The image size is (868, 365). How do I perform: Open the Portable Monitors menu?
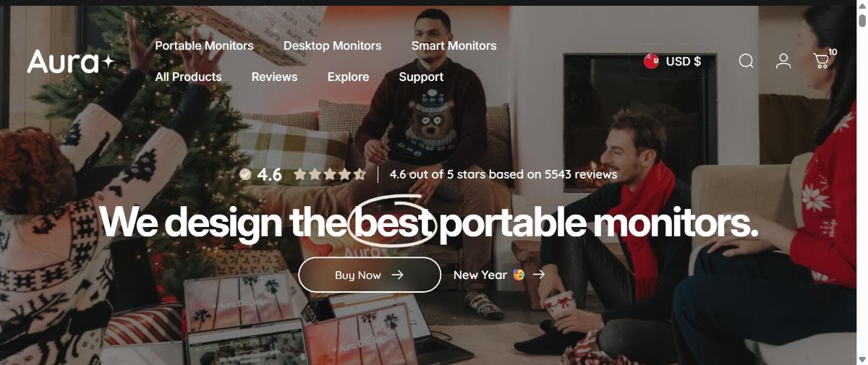pos(204,46)
